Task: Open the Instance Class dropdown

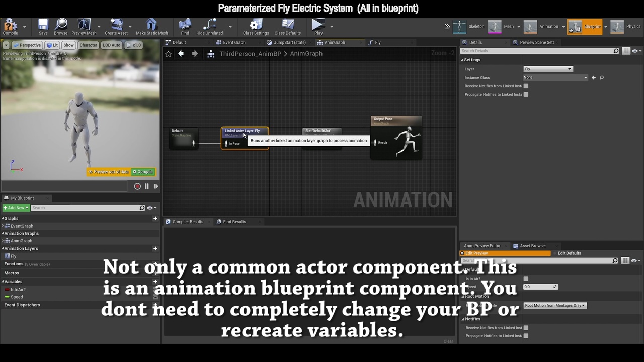Action: click(555, 77)
